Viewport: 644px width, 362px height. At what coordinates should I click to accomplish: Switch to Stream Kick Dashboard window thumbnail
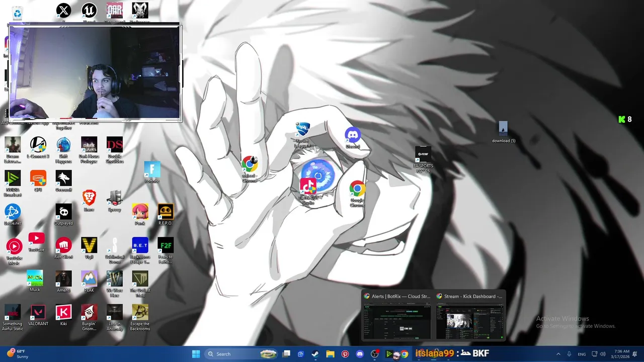[469, 316]
